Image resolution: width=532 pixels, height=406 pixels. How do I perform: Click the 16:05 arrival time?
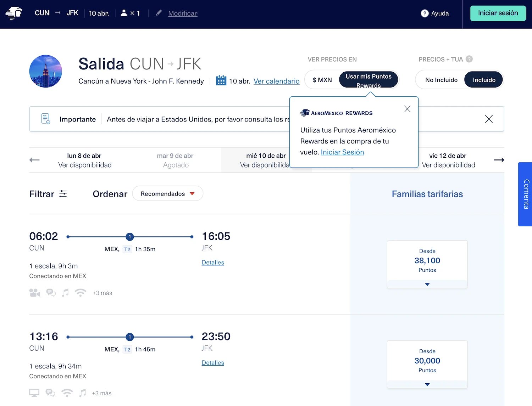pos(216,236)
